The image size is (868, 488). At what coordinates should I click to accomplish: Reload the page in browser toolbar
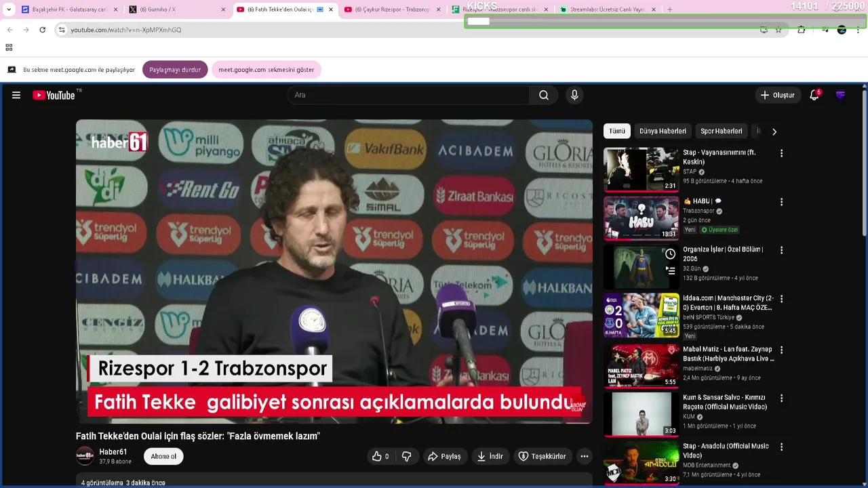(42, 30)
